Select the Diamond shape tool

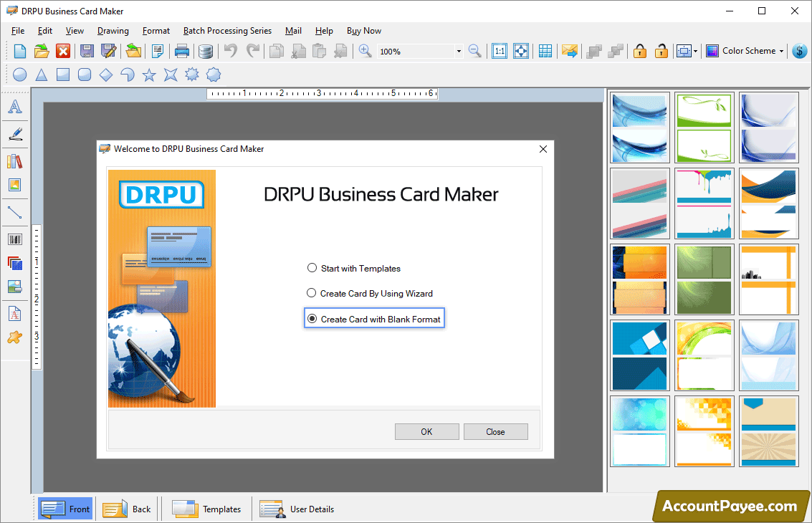coord(105,75)
